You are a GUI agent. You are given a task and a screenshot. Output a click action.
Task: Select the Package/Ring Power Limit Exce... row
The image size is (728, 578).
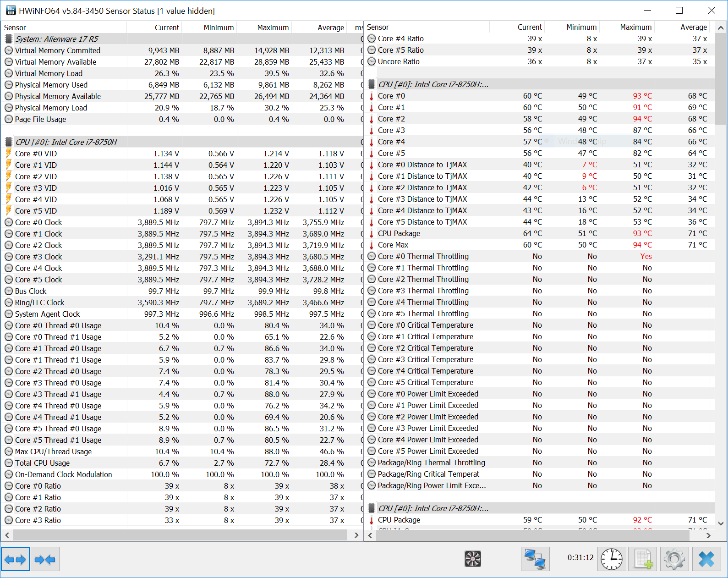click(x=540, y=485)
